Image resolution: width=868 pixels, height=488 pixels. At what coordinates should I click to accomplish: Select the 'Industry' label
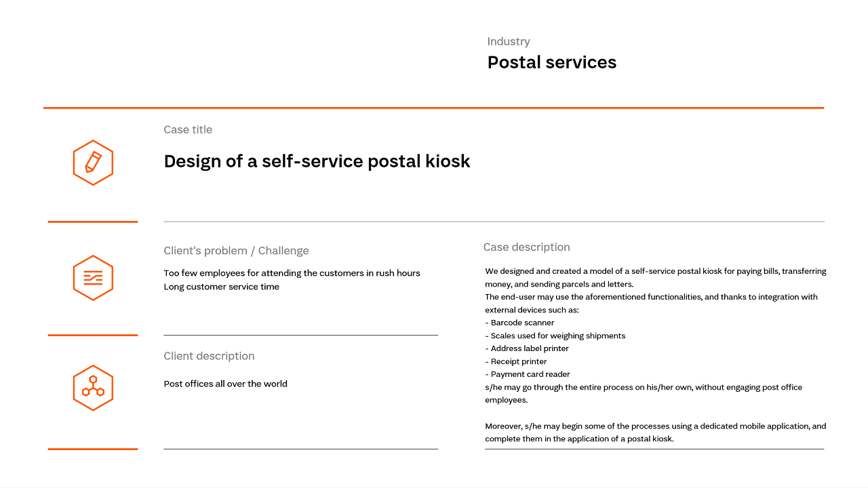pyautogui.click(x=509, y=41)
